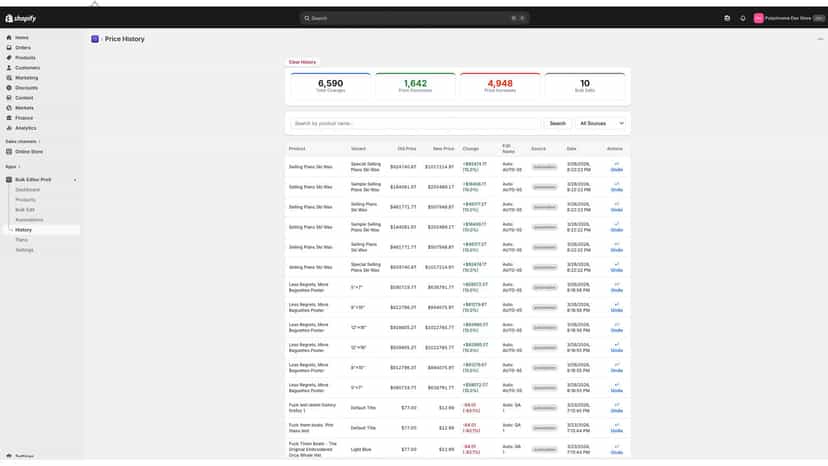The image size is (828, 466).
Task: Open the more options menu at the page's right edge
Action: (x=820, y=39)
